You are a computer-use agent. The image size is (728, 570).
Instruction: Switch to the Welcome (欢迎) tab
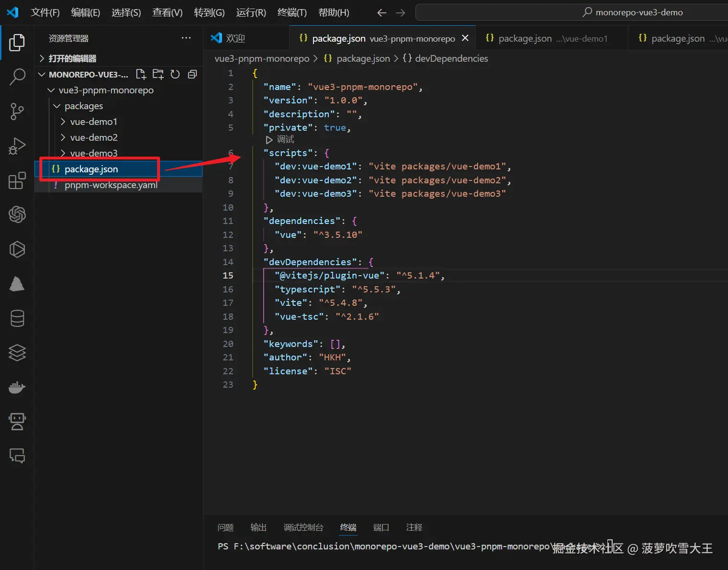point(235,38)
